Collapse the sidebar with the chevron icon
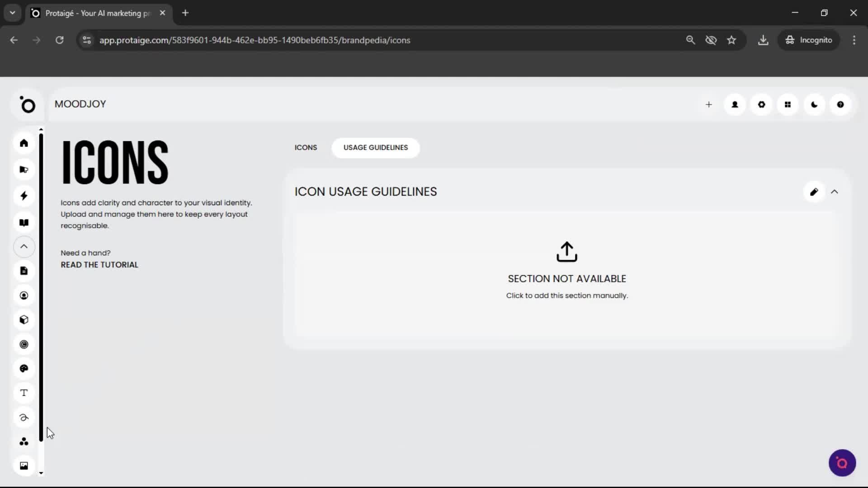868x488 pixels. pos(24,247)
